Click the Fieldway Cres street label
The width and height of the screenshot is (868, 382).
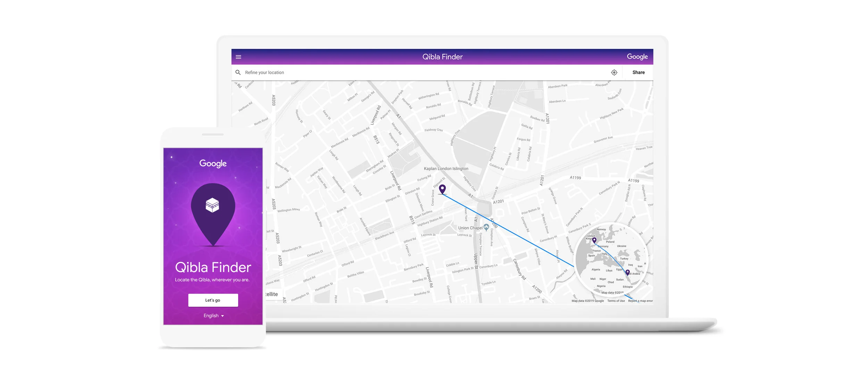(x=433, y=130)
